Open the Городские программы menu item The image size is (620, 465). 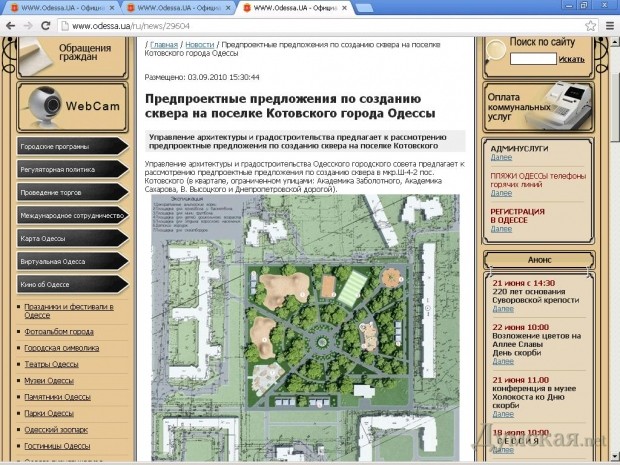pyautogui.click(x=72, y=146)
